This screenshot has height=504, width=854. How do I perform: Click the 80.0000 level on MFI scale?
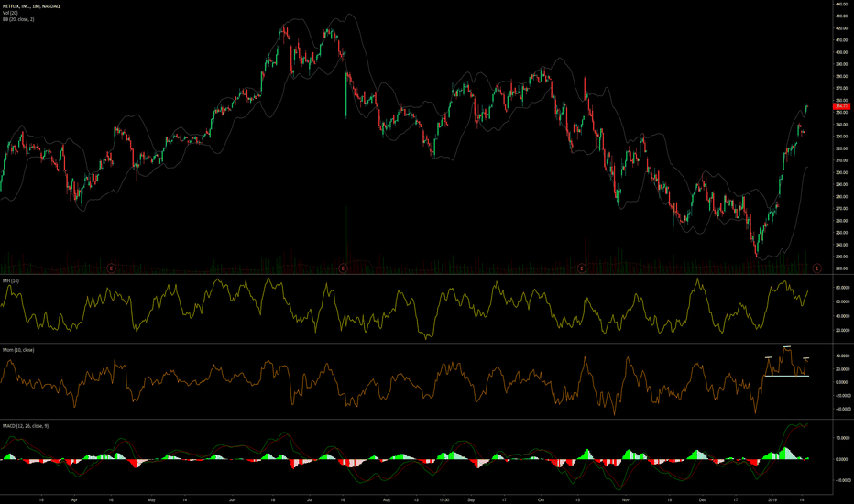[x=842, y=287]
